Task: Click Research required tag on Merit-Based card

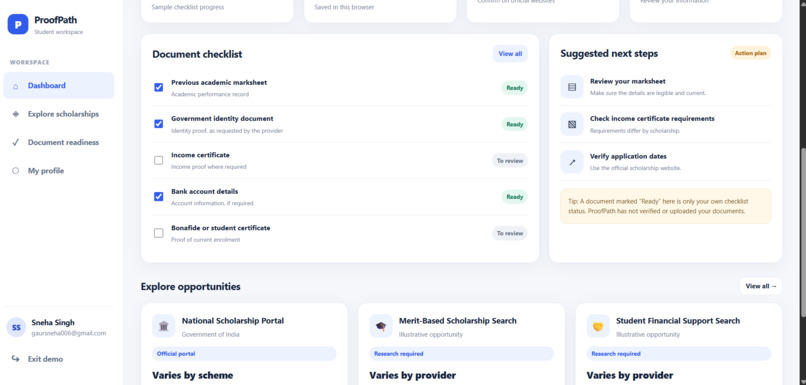Action: point(462,354)
